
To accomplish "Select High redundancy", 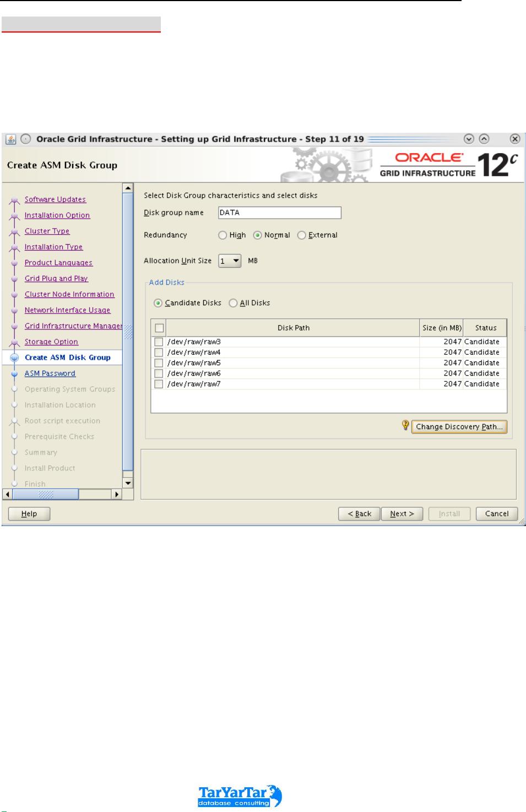I will click(x=223, y=235).
